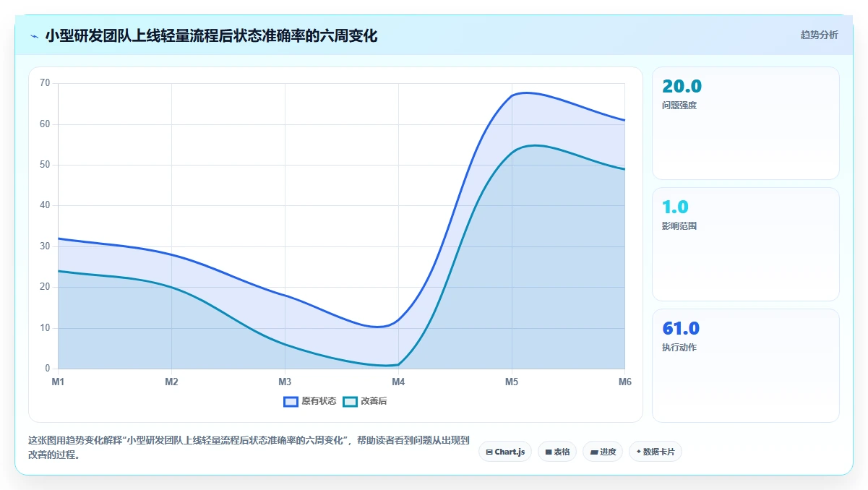Click the 改善后 legend text
Image resolution: width=868 pixels, height=490 pixels.
click(x=374, y=401)
